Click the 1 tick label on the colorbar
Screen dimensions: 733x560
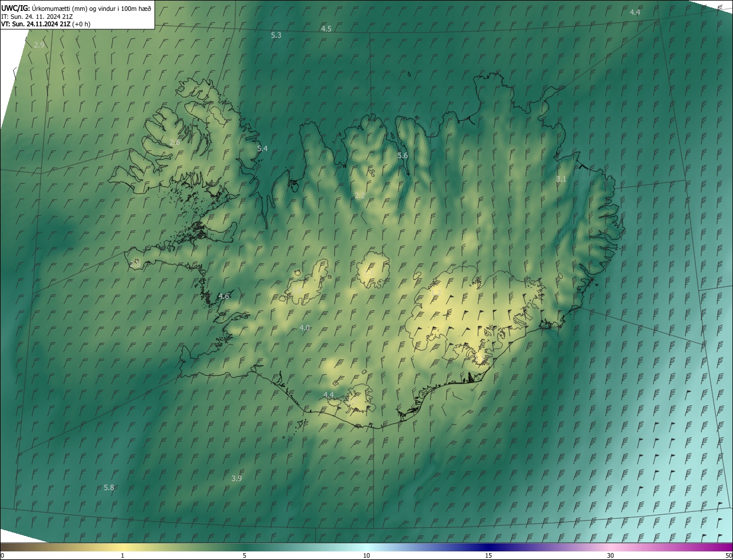click(x=123, y=555)
